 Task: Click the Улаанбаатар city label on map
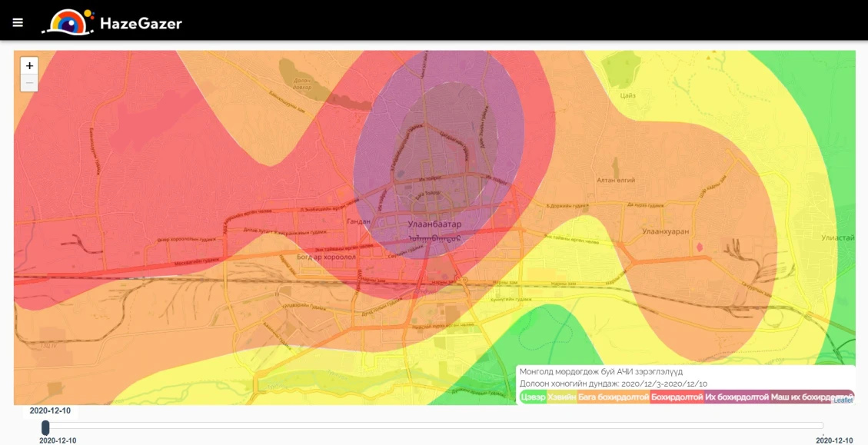pos(434,224)
